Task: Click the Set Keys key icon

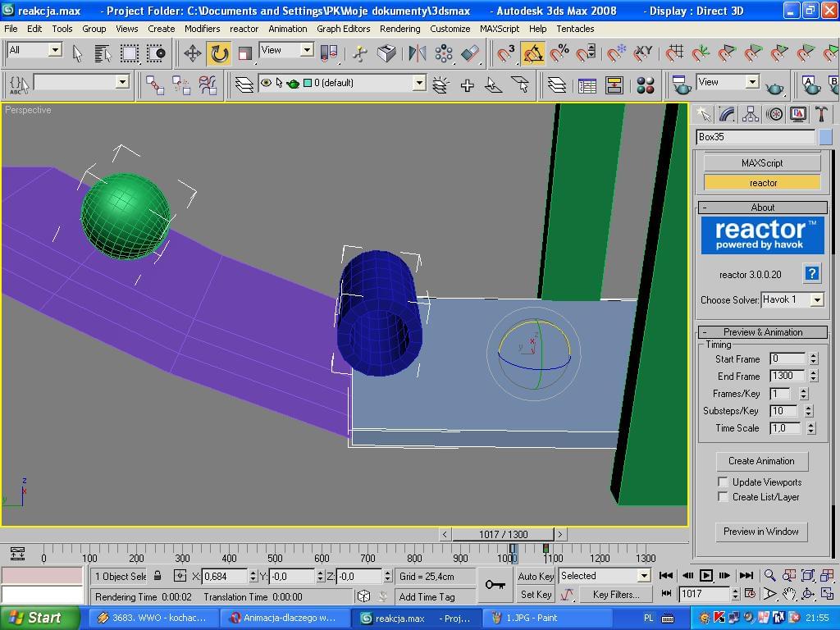Action: pos(495,584)
